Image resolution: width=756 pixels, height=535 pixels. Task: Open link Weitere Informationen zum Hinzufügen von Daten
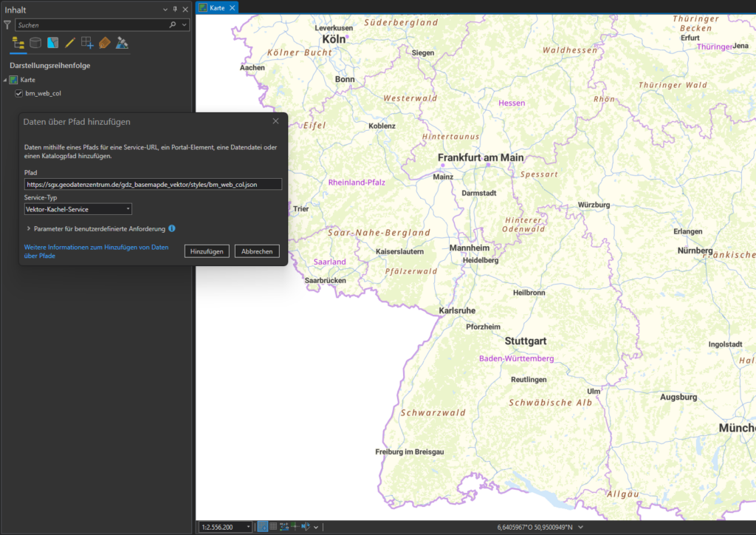click(96, 247)
